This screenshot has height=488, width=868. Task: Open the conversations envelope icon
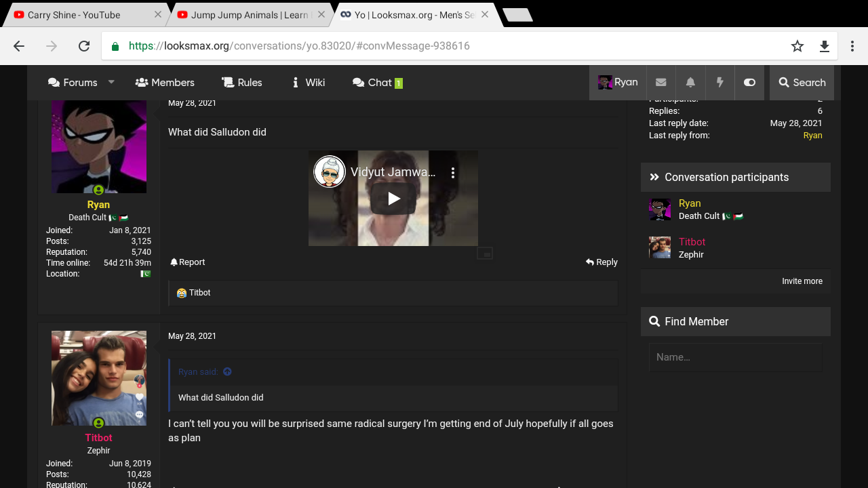point(661,83)
